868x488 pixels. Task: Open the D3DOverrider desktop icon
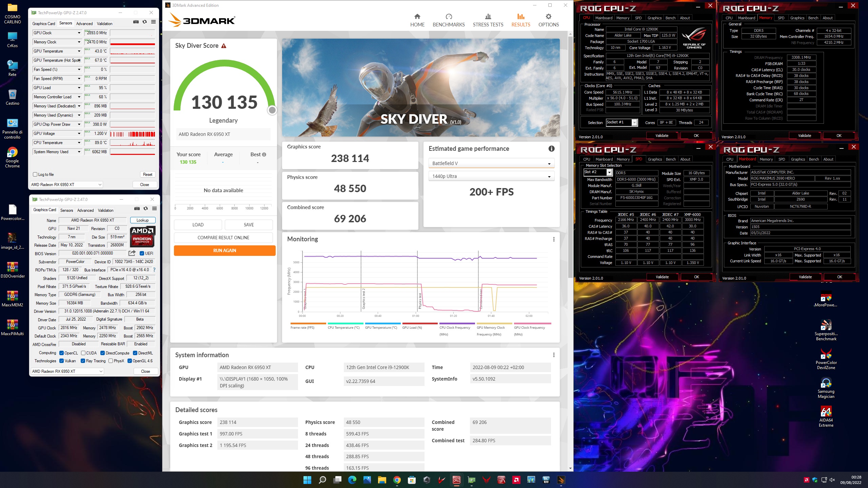[13, 270]
